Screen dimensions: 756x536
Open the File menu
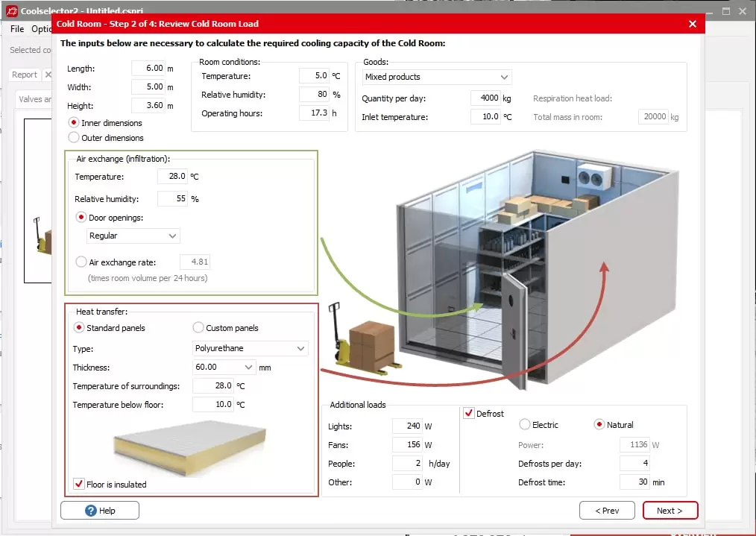[17, 29]
